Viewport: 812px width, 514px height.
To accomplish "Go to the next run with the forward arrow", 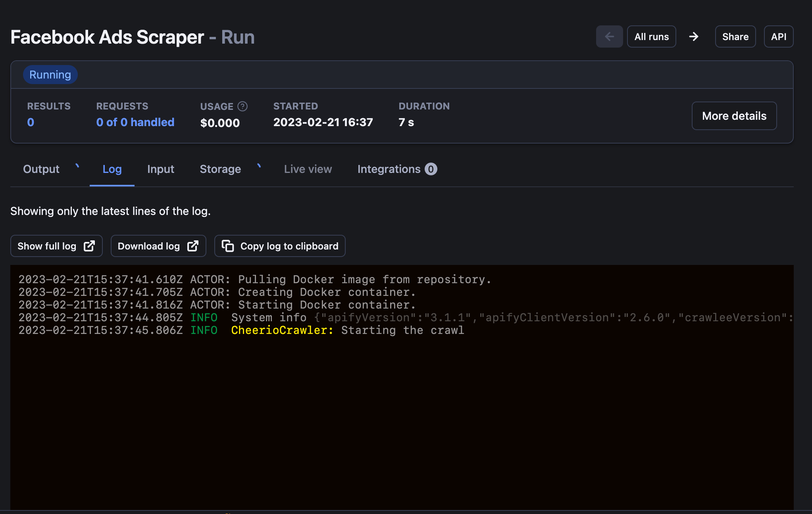I will tap(694, 36).
